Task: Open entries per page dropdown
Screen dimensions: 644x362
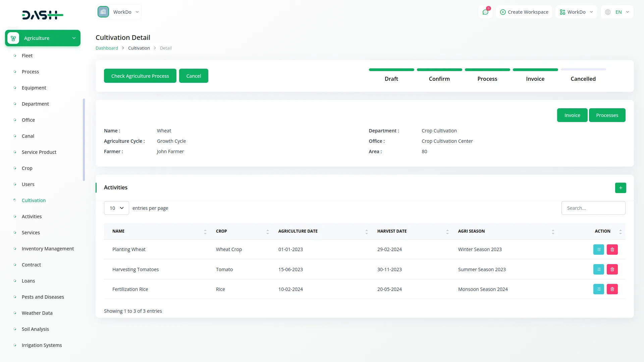Action: tap(116, 208)
